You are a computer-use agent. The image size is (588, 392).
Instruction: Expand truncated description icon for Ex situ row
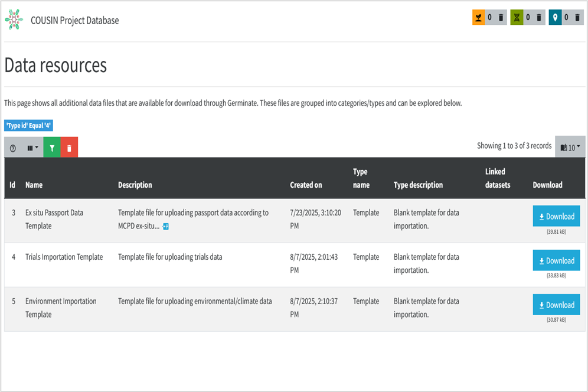[166, 227]
